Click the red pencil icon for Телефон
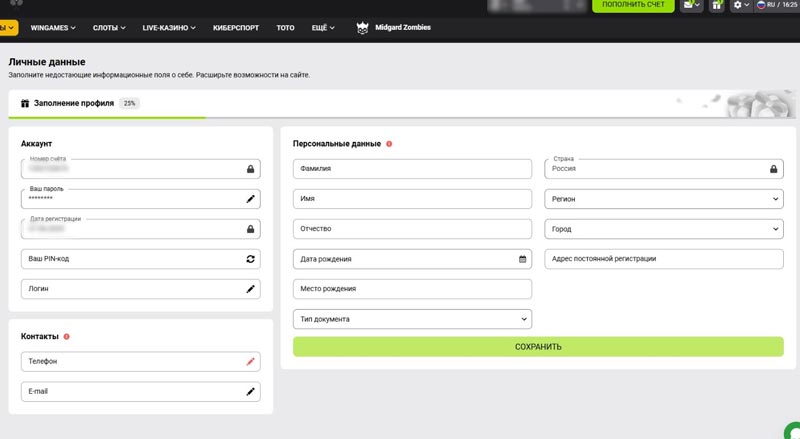This screenshot has height=439, width=800. tap(250, 362)
